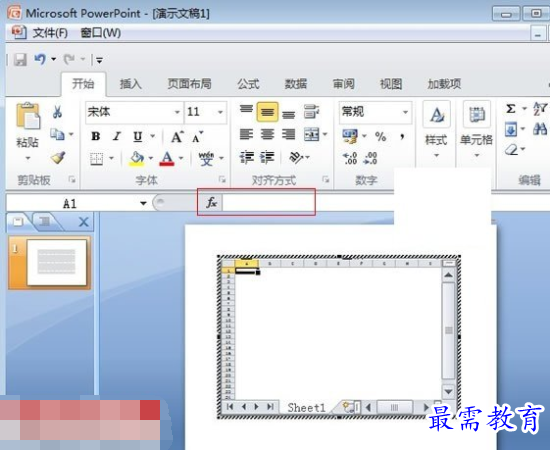Click the cell borders icon
Image resolution: width=550 pixels, height=450 pixels.
coord(96,159)
